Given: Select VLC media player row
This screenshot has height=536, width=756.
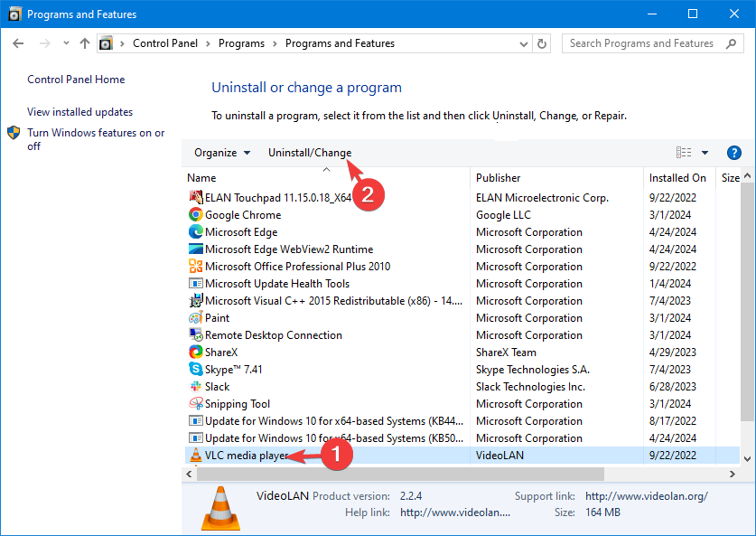Looking at the screenshot, I should click(x=462, y=455).
